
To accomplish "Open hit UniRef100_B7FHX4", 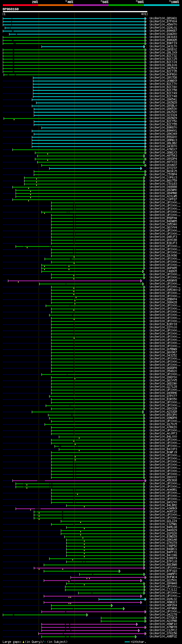I will click(x=163, y=22).
